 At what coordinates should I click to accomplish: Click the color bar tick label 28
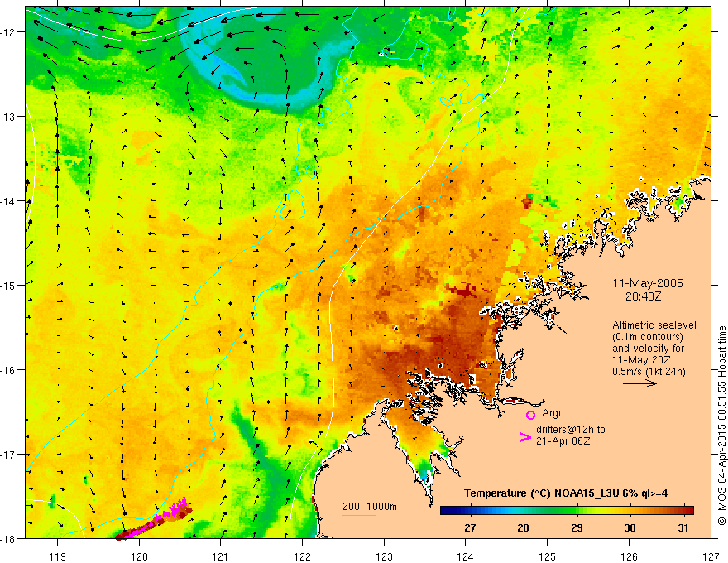[x=523, y=527]
